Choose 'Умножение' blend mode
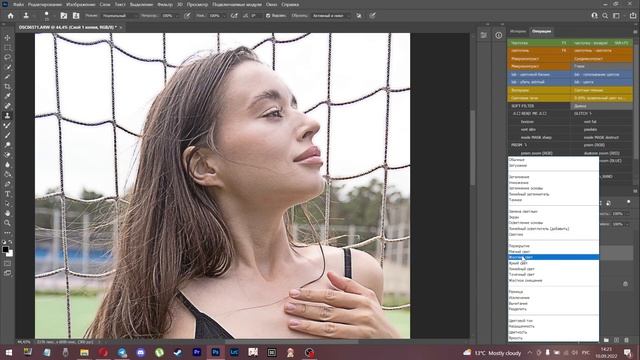This screenshot has height=360, width=640. point(553,182)
